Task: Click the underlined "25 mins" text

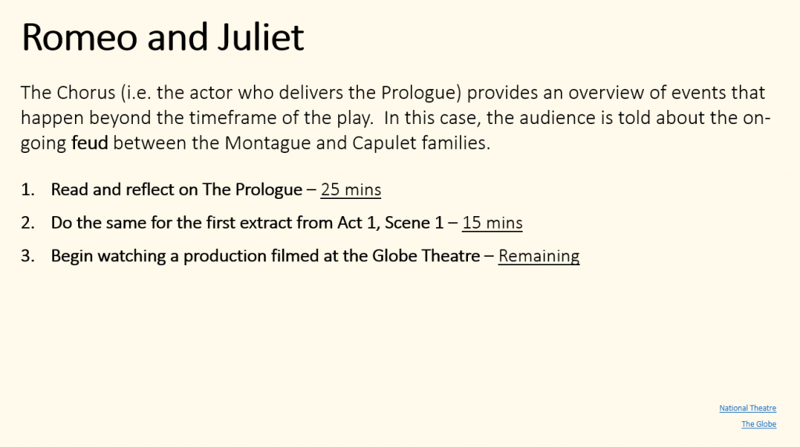Action: click(x=351, y=189)
